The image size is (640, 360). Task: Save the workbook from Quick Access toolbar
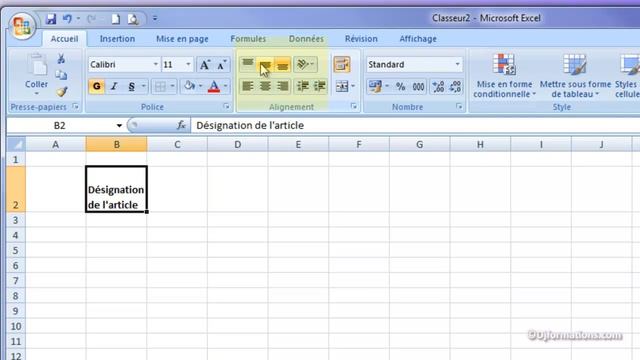(51, 19)
